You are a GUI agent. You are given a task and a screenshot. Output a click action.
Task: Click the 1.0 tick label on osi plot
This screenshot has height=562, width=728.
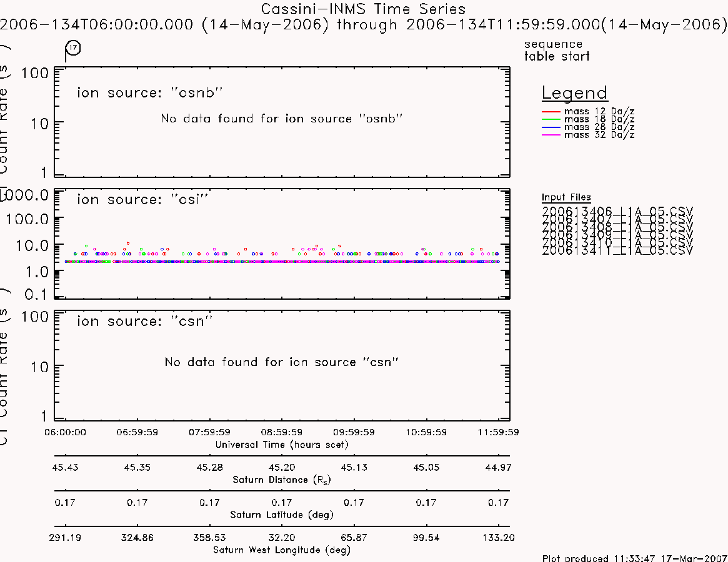click(36, 272)
